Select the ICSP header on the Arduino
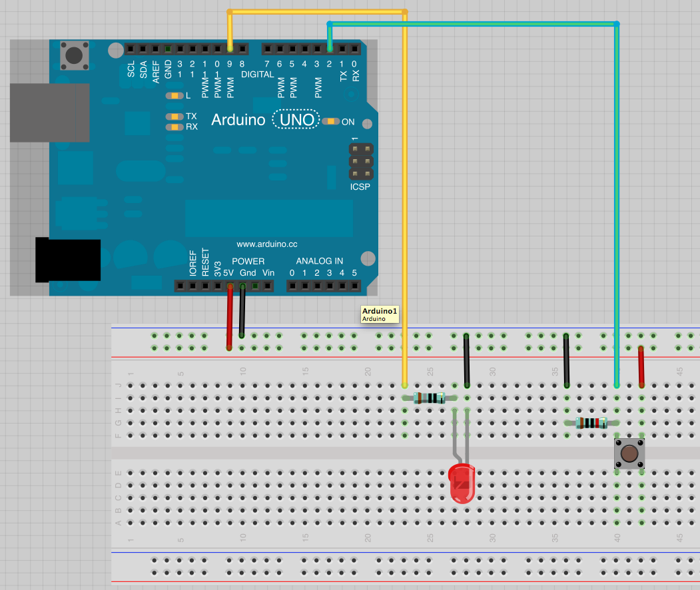Image resolution: width=700 pixels, height=590 pixels. coord(360,161)
